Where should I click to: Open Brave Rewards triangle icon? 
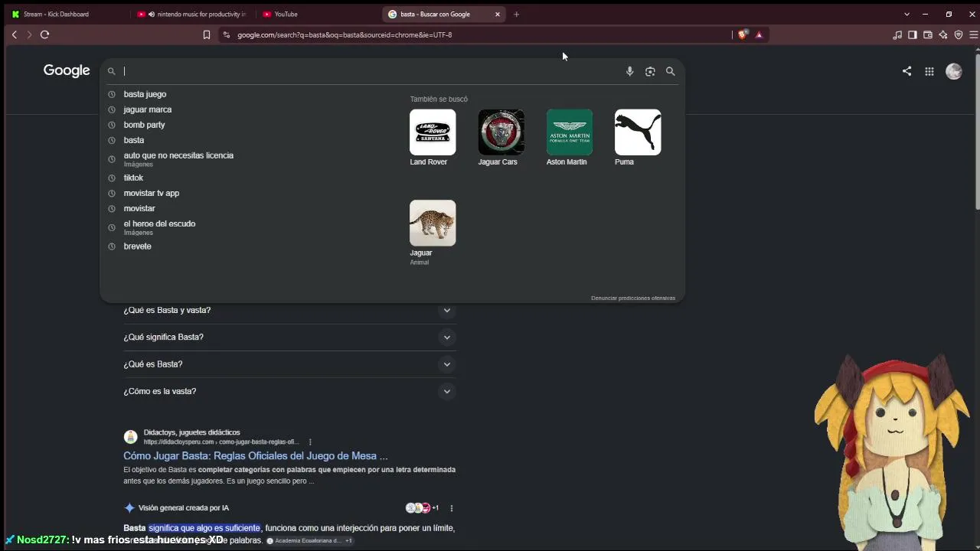[x=759, y=34]
